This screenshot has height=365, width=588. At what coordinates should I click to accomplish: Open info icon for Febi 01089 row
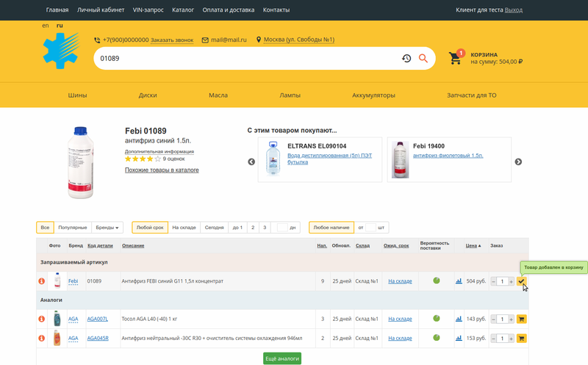point(42,281)
